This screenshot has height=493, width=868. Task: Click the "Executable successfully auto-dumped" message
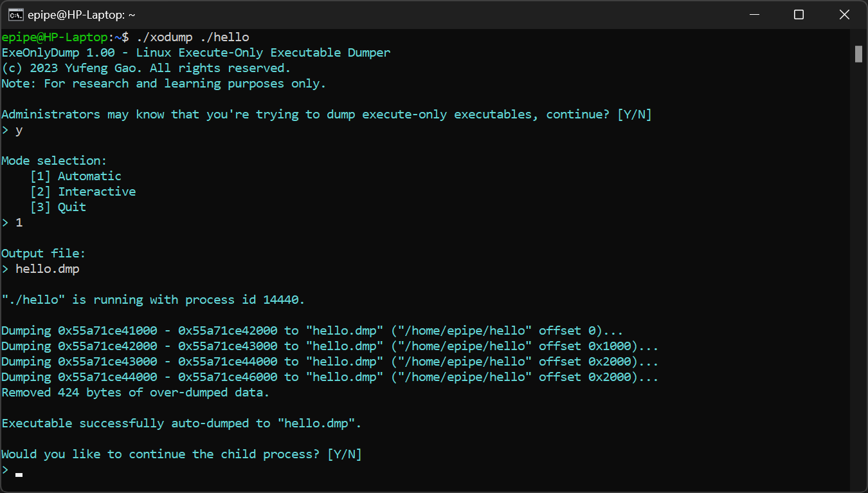click(181, 423)
